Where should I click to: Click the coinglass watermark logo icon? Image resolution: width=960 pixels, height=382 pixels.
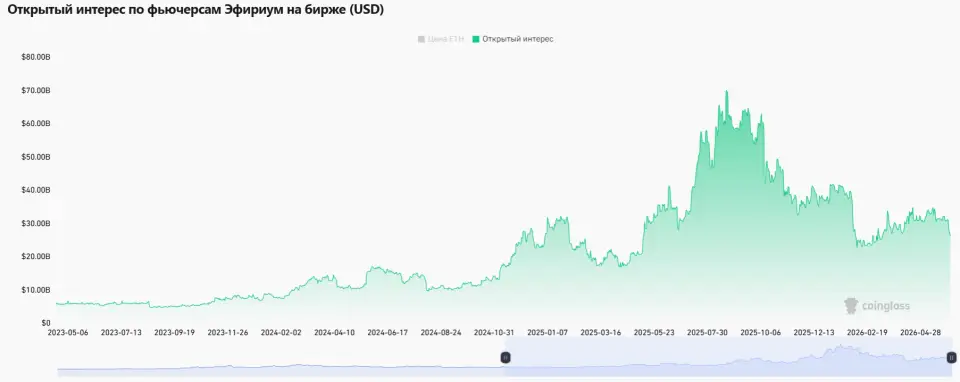pyautogui.click(x=851, y=306)
